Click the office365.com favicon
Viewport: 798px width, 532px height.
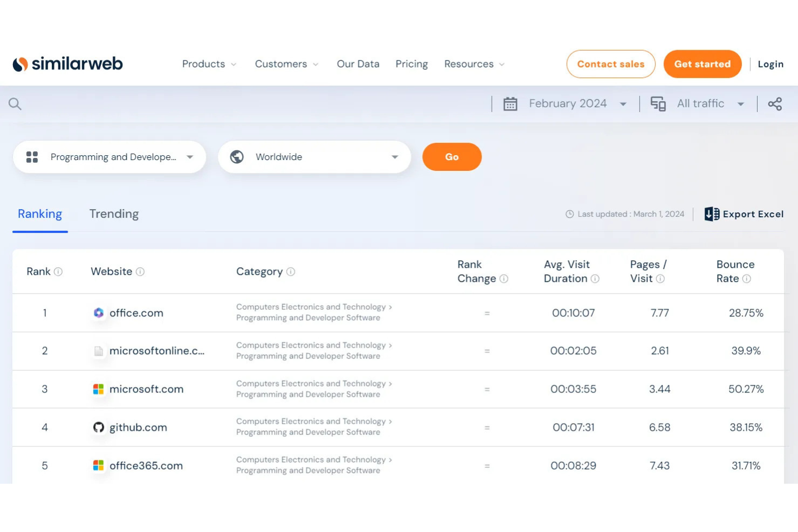[98, 465]
